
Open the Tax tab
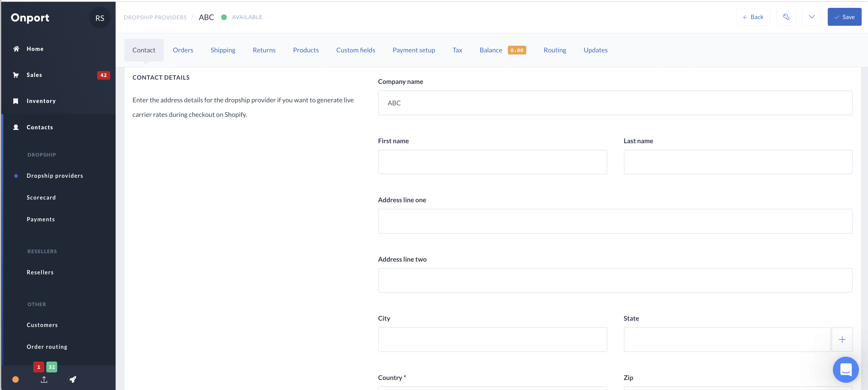[457, 50]
